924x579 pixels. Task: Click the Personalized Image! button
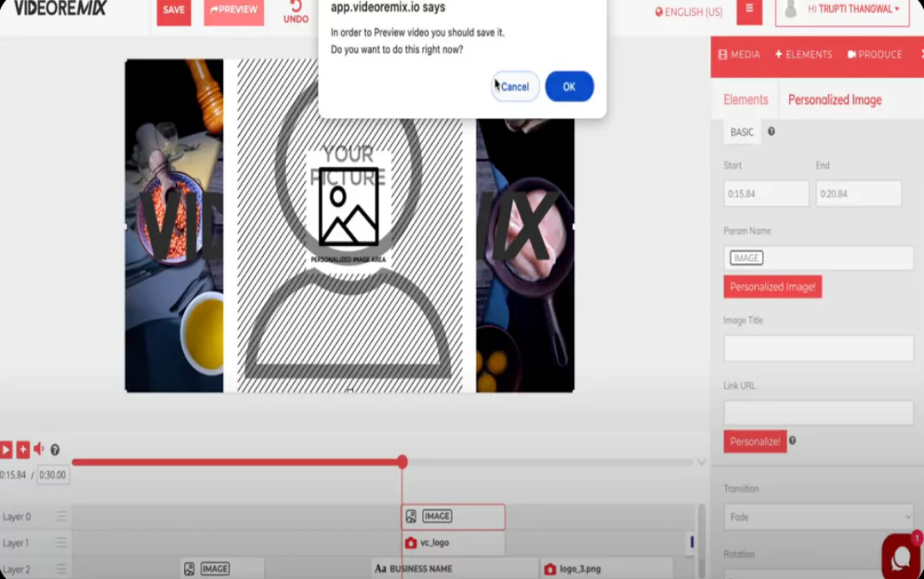point(772,287)
